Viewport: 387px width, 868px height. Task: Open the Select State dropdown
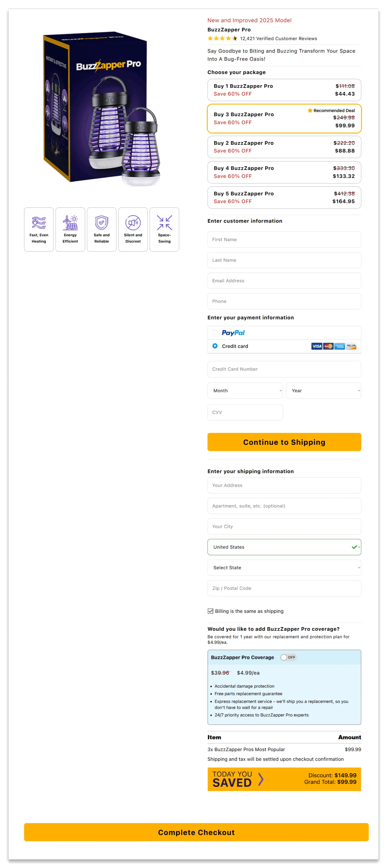(x=284, y=568)
